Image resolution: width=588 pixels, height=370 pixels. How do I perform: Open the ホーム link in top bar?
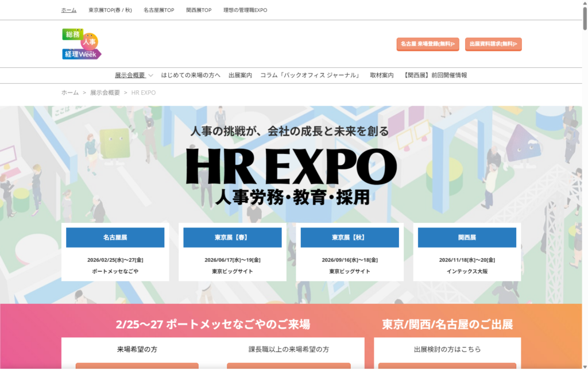click(68, 10)
